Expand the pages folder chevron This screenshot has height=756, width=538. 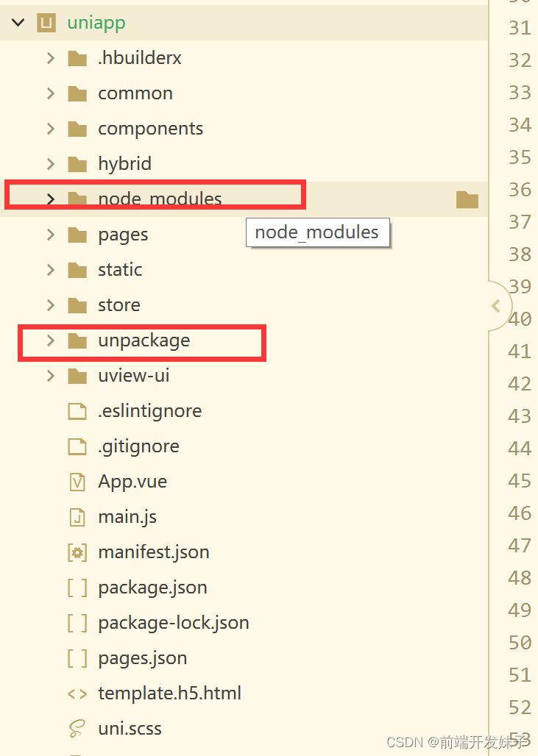[50, 235]
